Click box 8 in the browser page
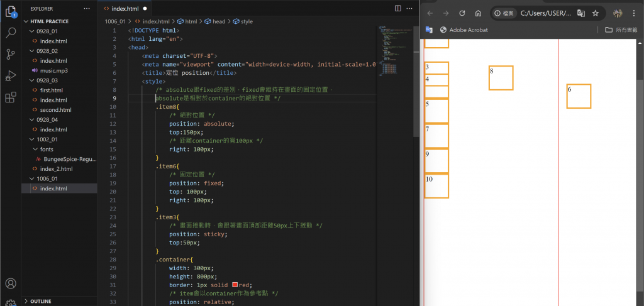The width and height of the screenshot is (644, 306). pos(501,77)
